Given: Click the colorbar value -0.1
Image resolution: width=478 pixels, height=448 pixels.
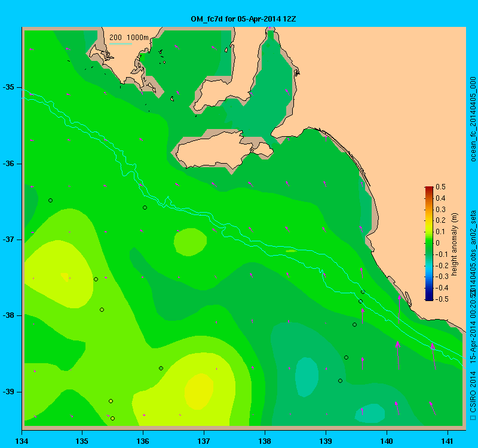Looking at the screenshot, I should 440,254.
